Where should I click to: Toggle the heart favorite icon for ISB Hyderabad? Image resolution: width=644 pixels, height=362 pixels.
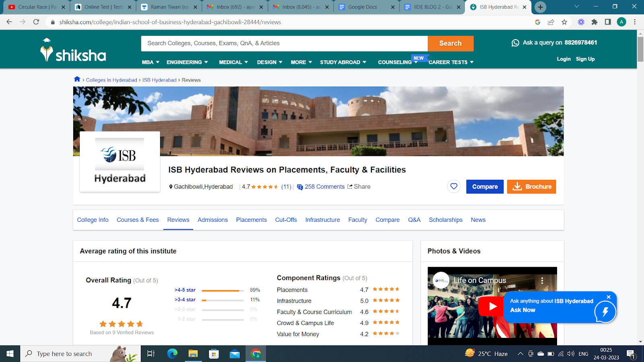[x=454, y=186]
